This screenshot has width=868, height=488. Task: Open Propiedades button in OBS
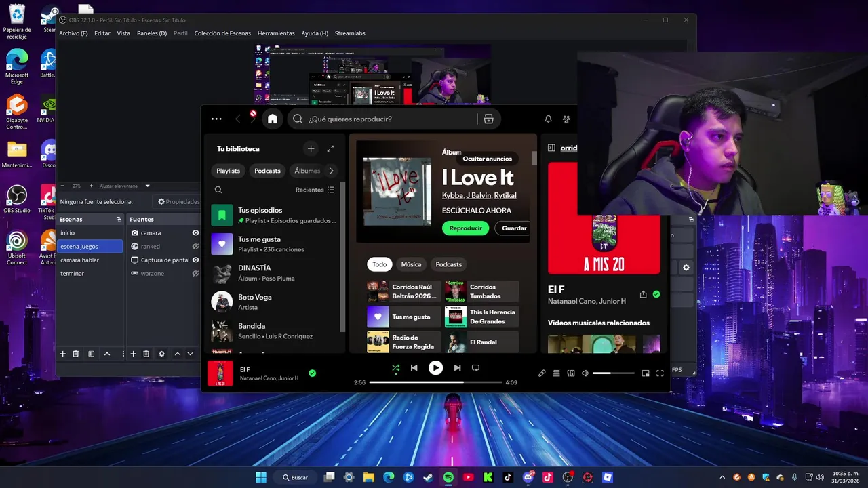pyautogui.click(x=179, y=201)
